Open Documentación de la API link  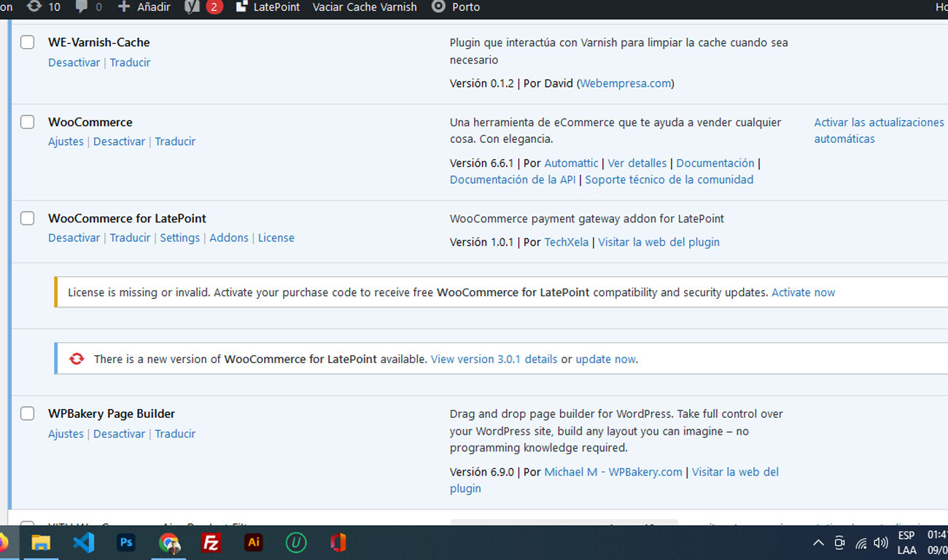click(513, 179)
